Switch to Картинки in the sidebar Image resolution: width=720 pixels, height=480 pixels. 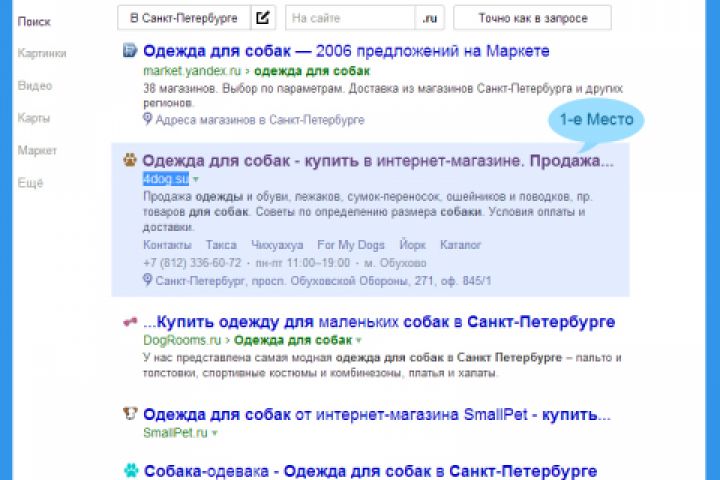pos(42,53)
